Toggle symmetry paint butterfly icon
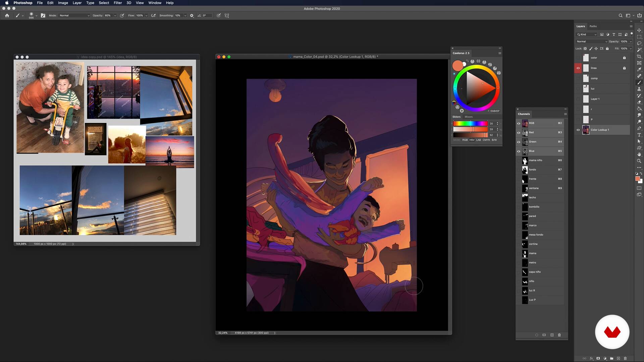 pos(227,15)
